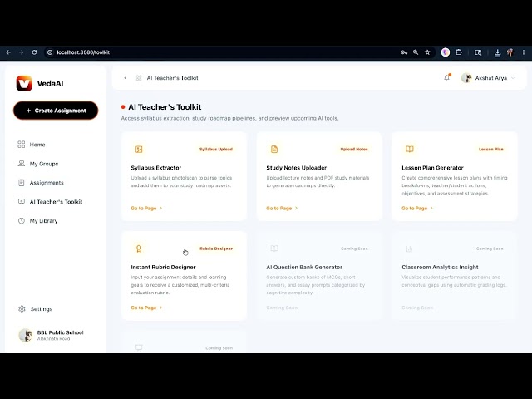Open Study Notes Uploader Go to Page link

[x=282, y=209]
